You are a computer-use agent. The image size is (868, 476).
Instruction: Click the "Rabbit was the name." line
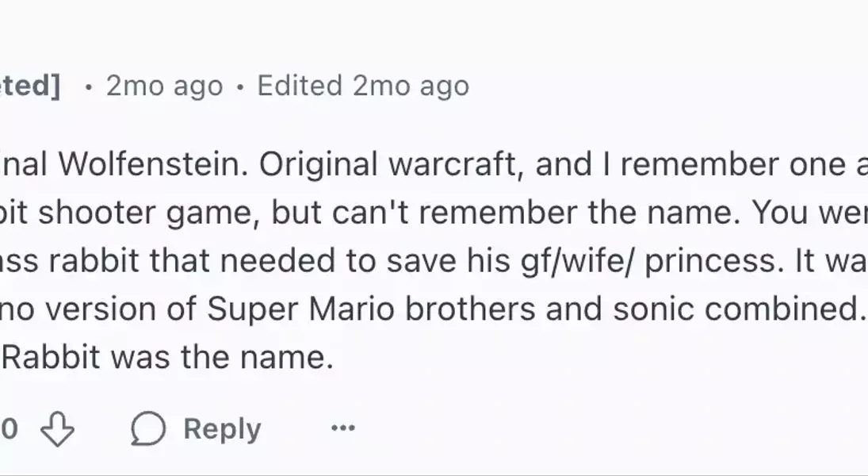(x=167, y=358)
